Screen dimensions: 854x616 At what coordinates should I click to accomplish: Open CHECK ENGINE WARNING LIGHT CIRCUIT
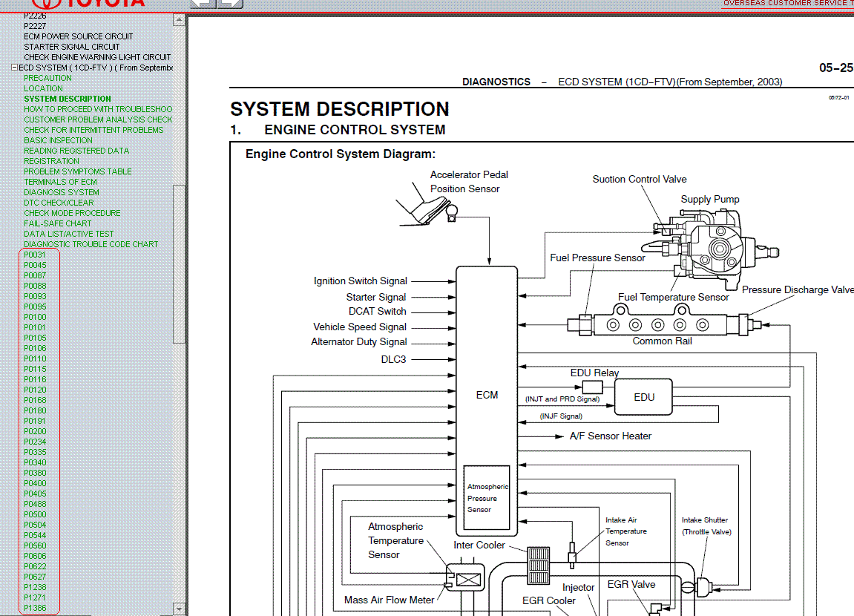[97, 57]
